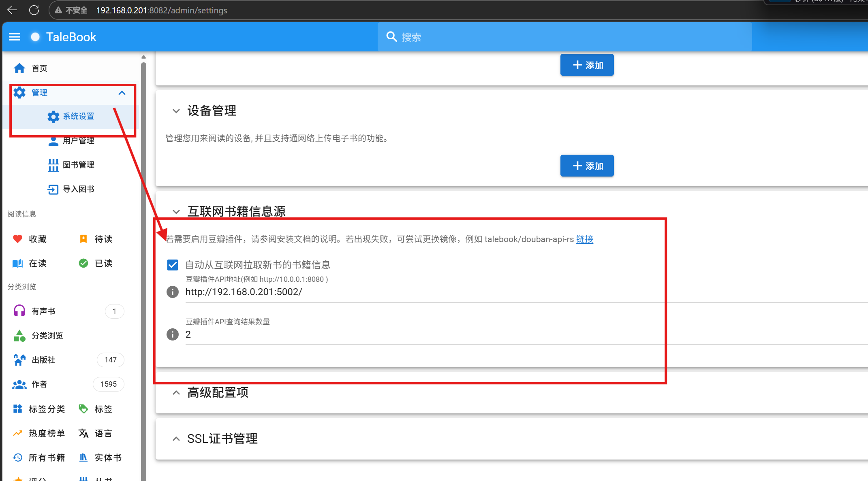Click the 图书管理 library icon
Image resolution: width=868 pixels, height=481 pixels.
click(53, 165)
